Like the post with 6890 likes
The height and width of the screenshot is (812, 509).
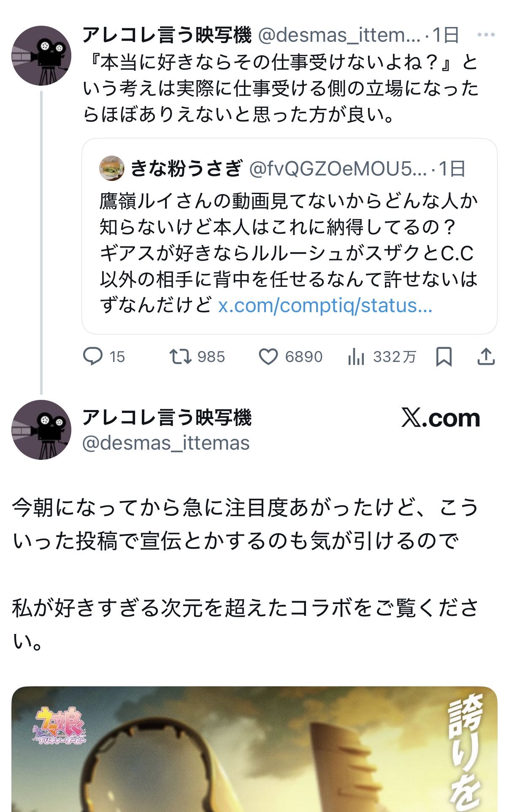[268, 356]
